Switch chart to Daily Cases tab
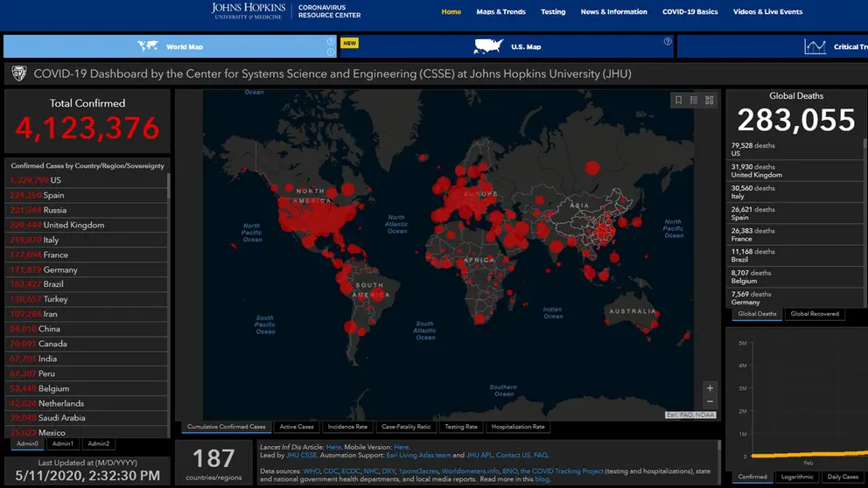Image resolution: width=868 pixels, height=488 pixels. click(843, 477)
